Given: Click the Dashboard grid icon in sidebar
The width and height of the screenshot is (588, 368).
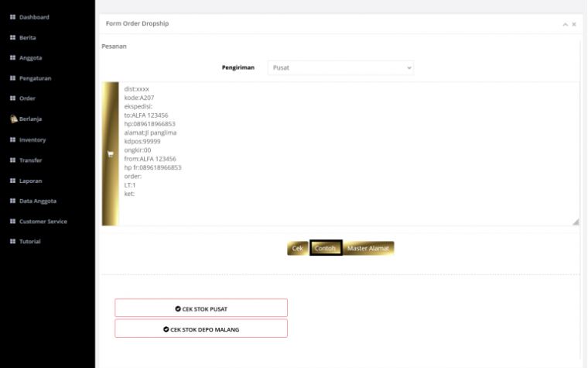Looking at the screenshot, I should tap(12, 17).
